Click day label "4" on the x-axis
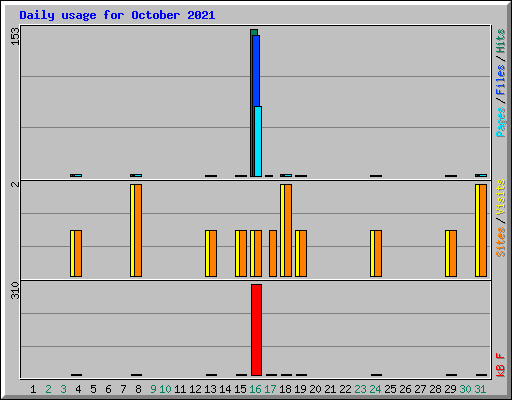The width and height of the screenshot is (512, 400). [78, 389]
